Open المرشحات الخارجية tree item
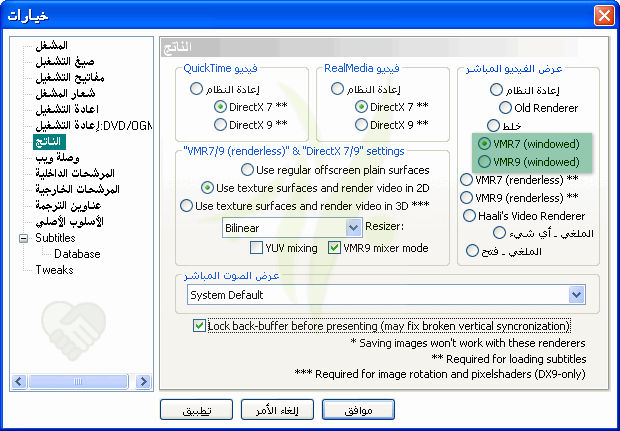The height and width of the screenshot is (431, 620). tap(77, 189)
